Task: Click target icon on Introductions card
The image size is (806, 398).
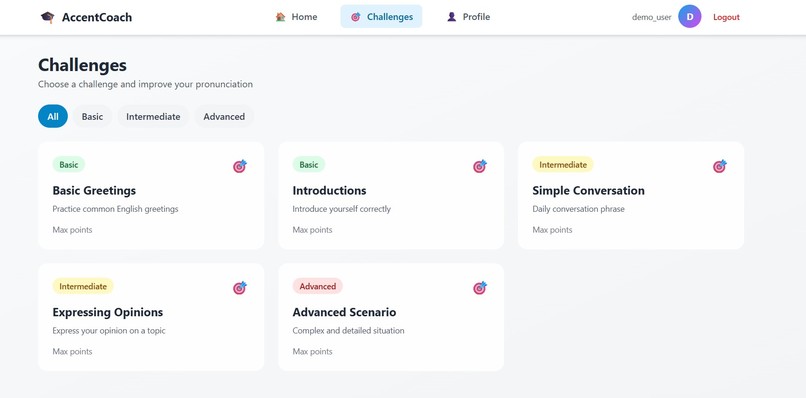Action: [480, 166]
